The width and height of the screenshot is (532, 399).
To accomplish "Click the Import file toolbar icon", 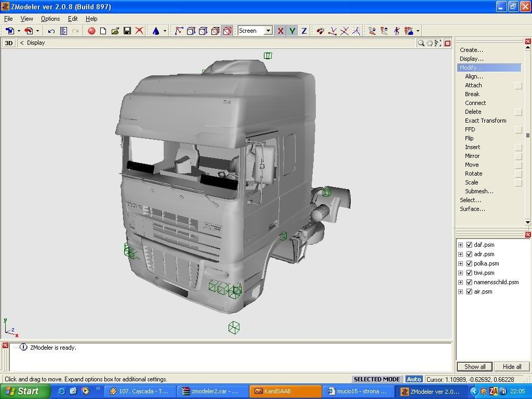I will 10,31.
